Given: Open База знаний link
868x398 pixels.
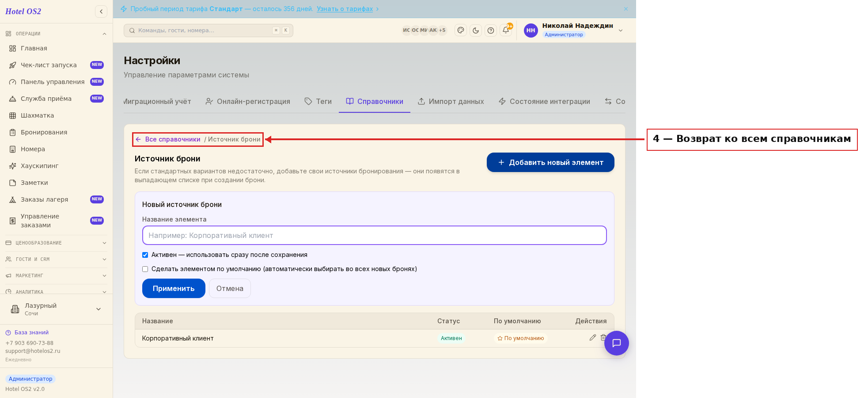Looking at the screenshot, I should coord(31,333).
